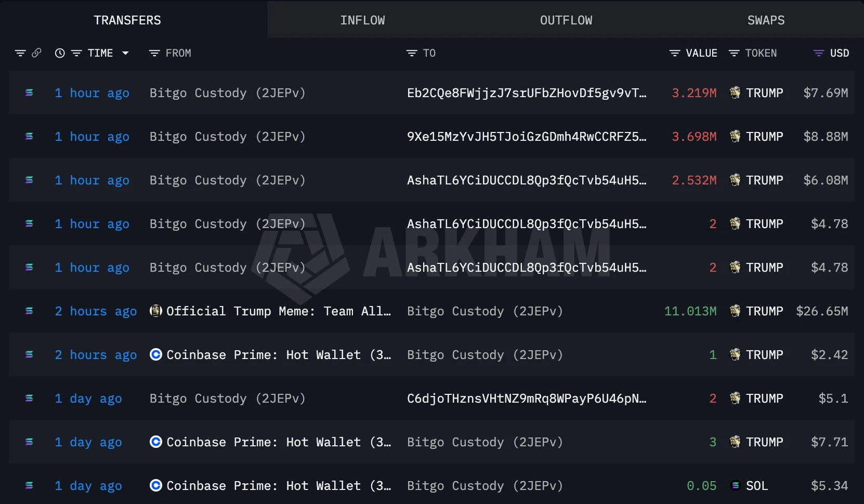This screenshot has width=864, height=504.
Task: Click the Solana chain icon in the $2.42 row
Action: click(29, 355)
